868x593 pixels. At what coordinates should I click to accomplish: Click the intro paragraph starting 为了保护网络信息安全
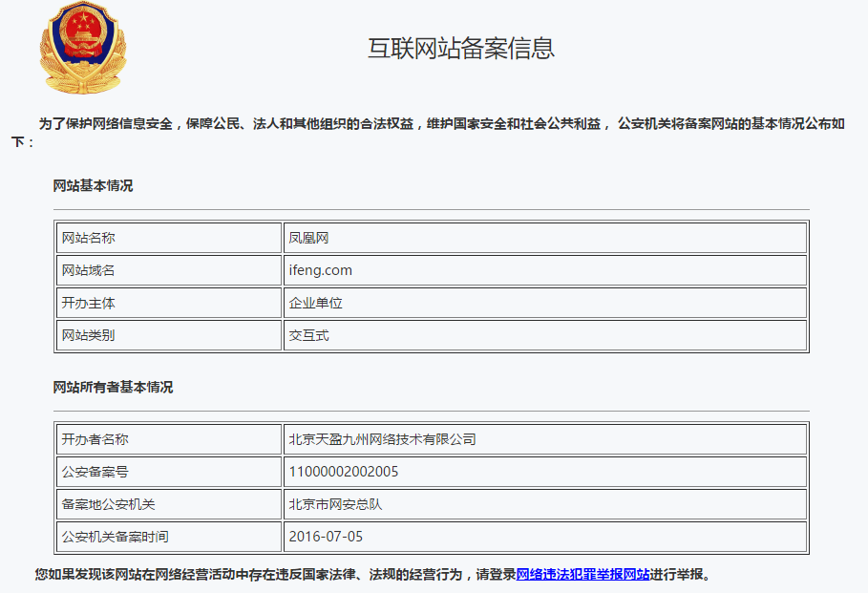coord(428,133)
